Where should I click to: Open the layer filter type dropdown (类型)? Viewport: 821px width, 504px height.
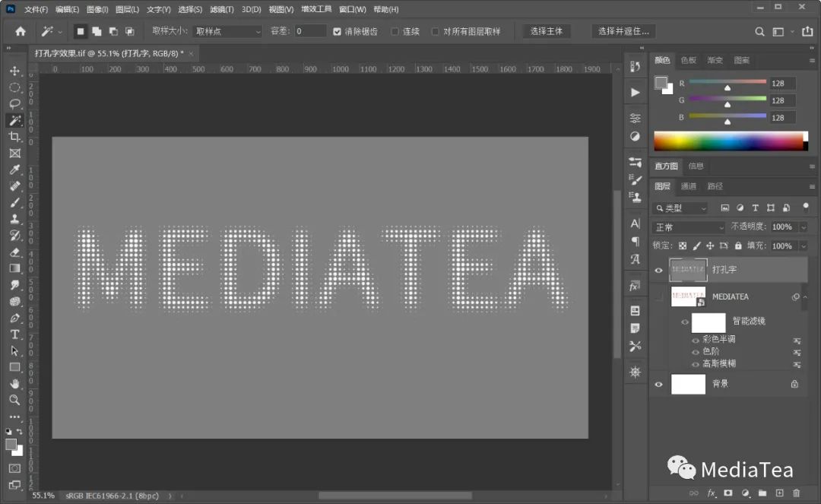pyautogui.click(x=680, y=208)
